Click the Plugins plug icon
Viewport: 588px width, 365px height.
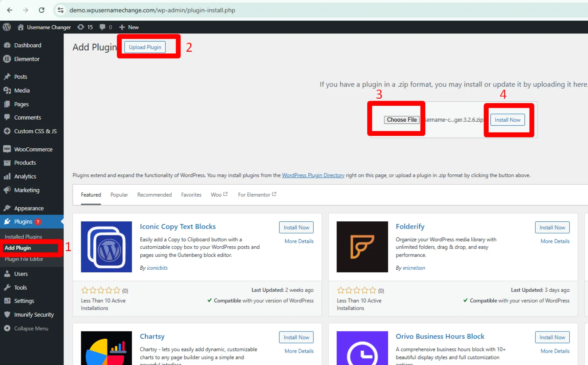click(7, 222)
